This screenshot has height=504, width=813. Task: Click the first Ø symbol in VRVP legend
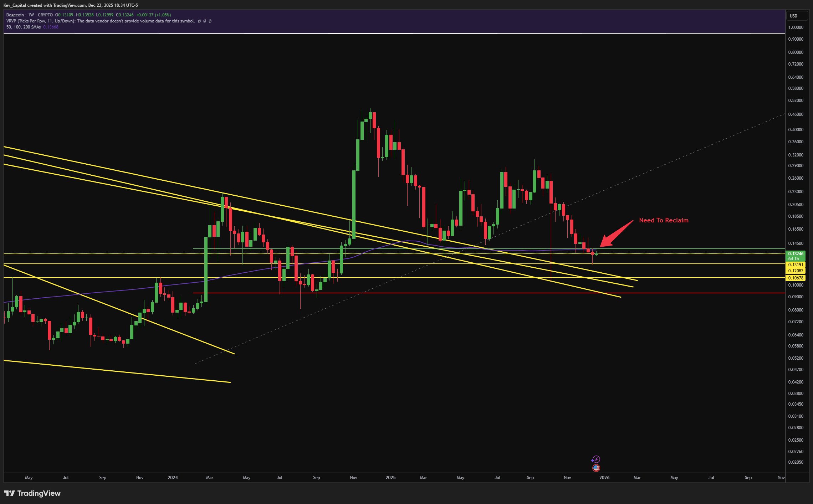pyautogui.click(x=199, y=21)
